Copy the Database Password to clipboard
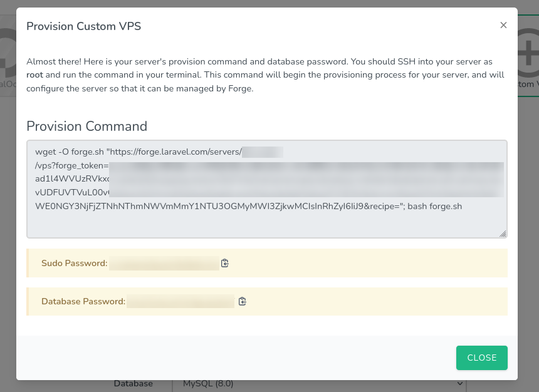This screenshot has width=539, height=392. (243, 301)
